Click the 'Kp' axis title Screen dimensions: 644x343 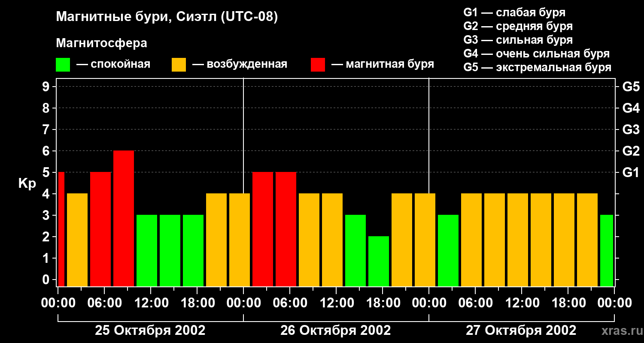[27, 183]
